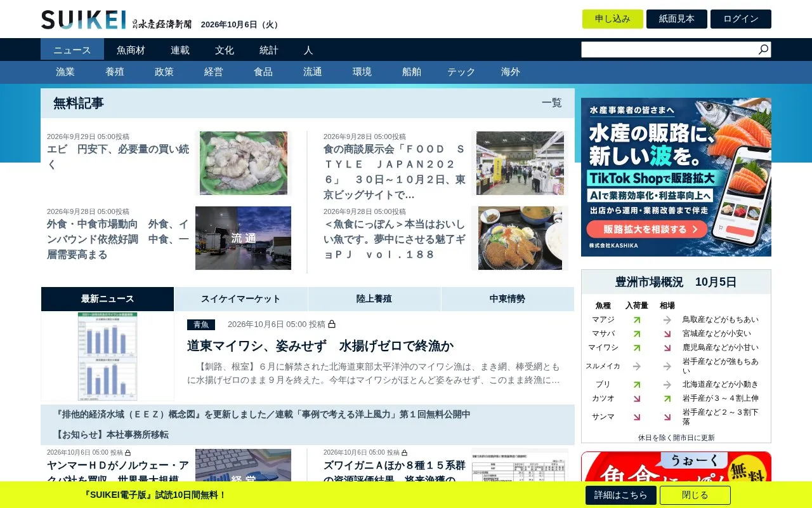
Task: Click the lock icon on ズワイガニ article
Action: (404, 453)
